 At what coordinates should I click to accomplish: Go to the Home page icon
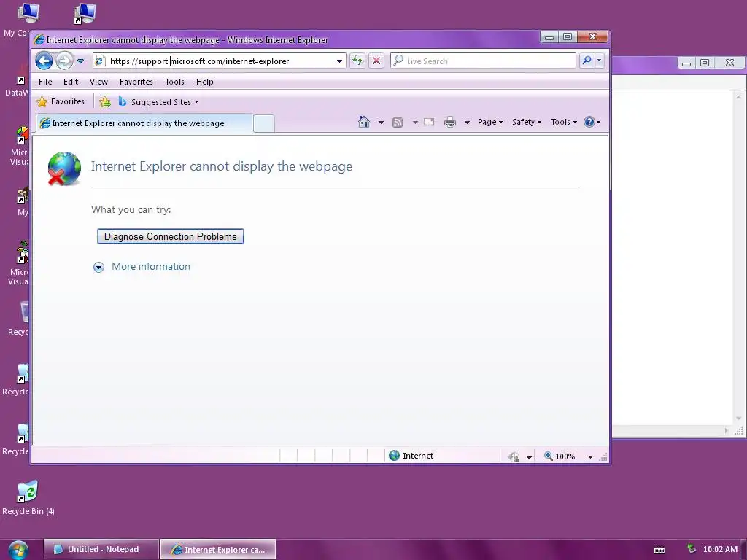click(364, 122)
